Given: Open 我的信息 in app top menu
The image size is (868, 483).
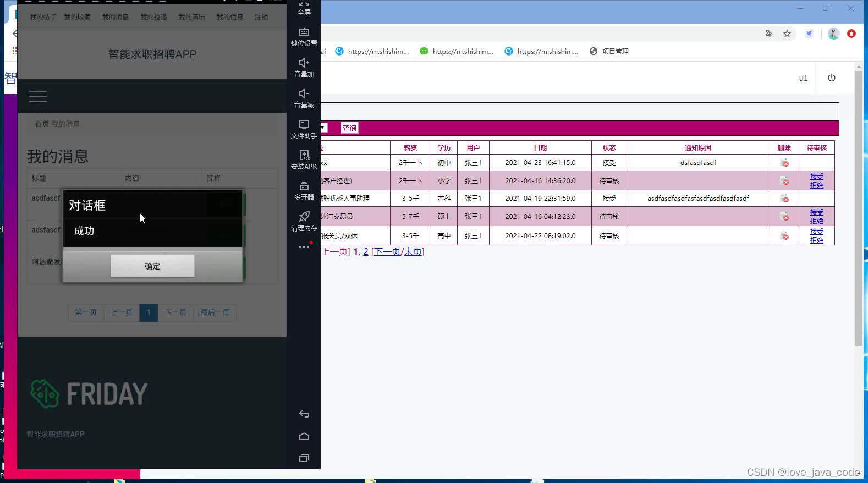Looking at the screenshot, I should [x=229, y=17].
